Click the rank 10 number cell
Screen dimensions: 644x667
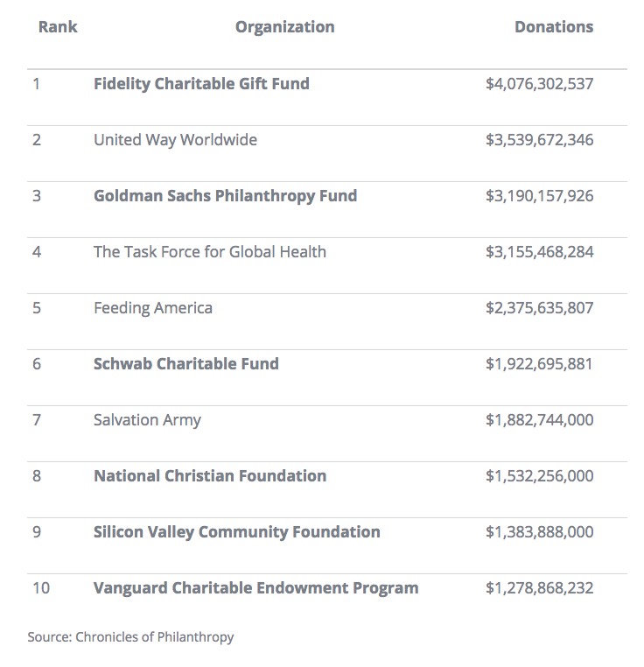pos(41,588)
